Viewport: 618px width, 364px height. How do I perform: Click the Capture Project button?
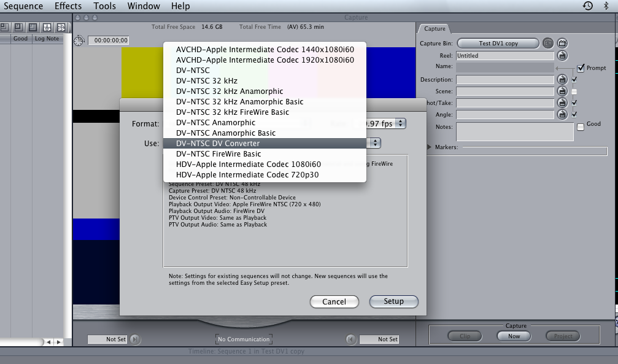563,336
